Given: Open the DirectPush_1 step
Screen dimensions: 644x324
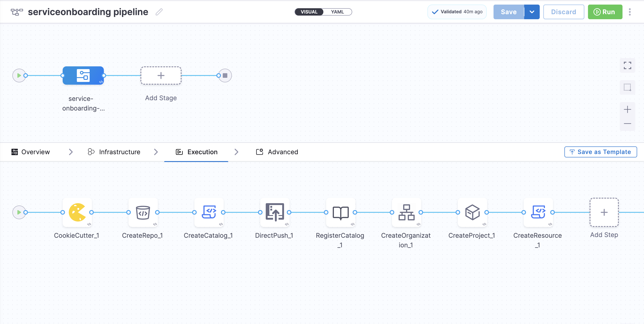Looking at the screenshot, I should 274,212.
